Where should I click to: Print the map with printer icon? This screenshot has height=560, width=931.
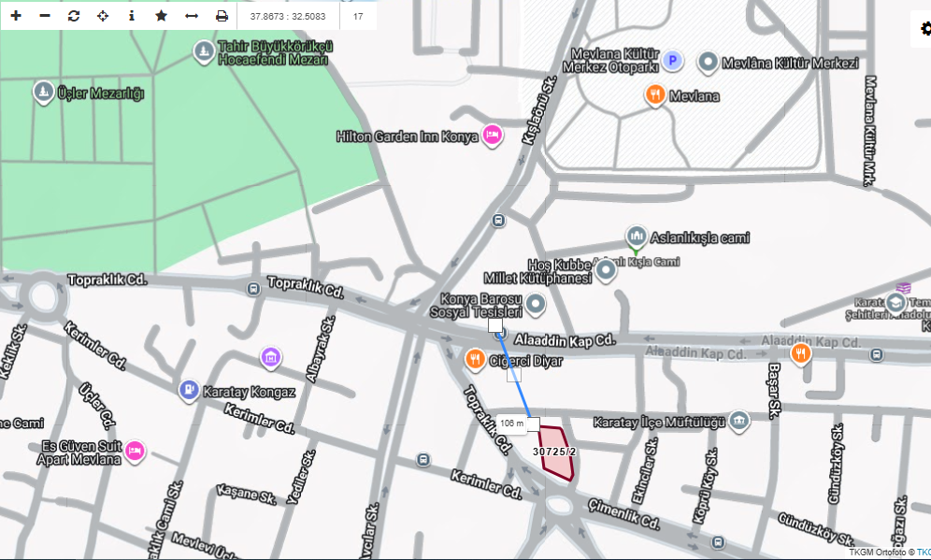click(x=222, y=16)
